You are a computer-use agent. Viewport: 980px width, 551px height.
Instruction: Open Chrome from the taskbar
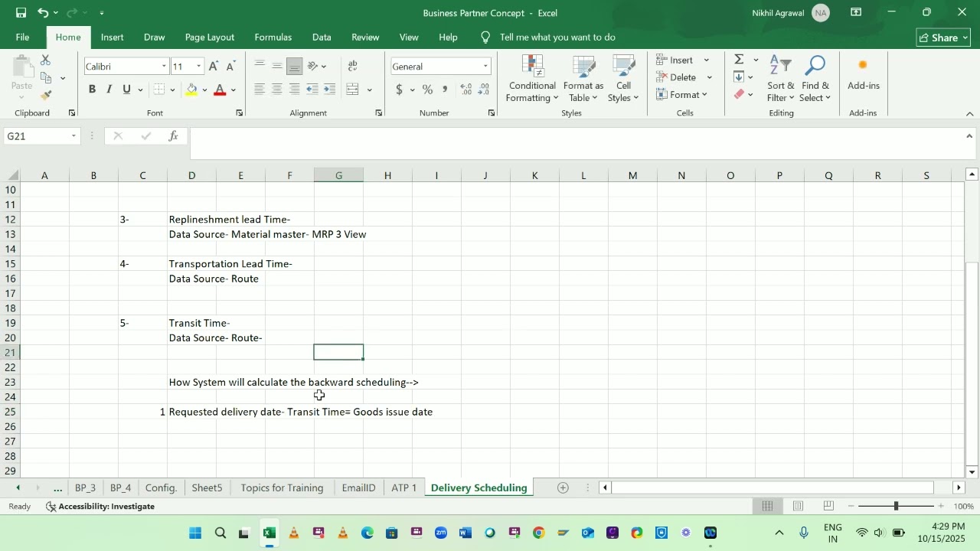(539, 533)
